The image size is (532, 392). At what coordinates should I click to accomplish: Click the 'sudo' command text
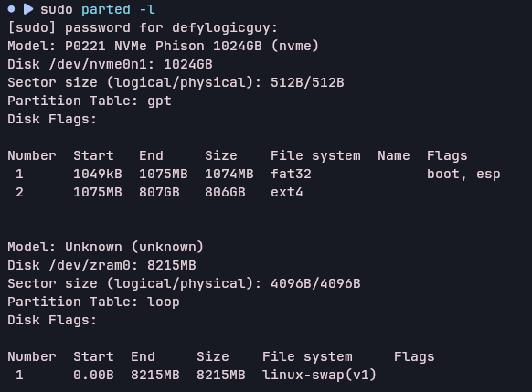pyautogui.click(x=57, y=9)
